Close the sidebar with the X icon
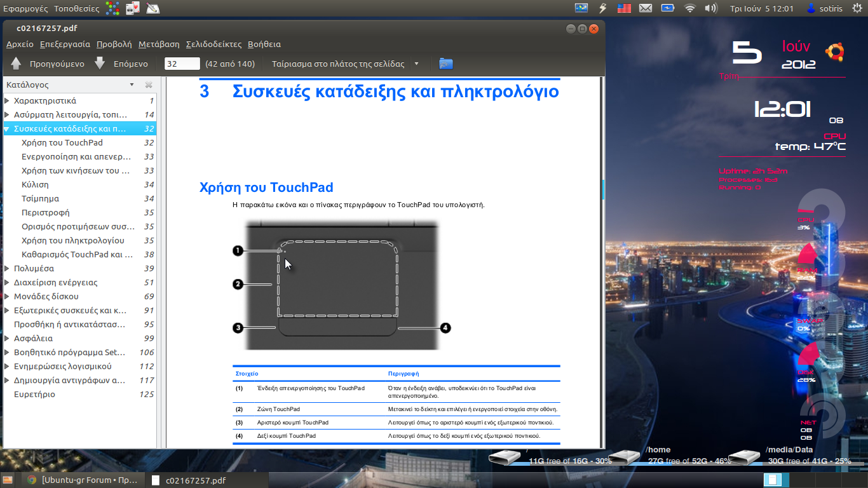Viewport: 868px width, 488px height. pos(149,85)
